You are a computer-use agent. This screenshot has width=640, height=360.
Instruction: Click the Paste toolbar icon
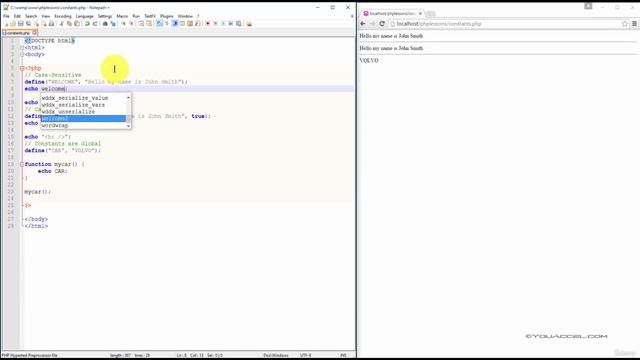(77, 24)
